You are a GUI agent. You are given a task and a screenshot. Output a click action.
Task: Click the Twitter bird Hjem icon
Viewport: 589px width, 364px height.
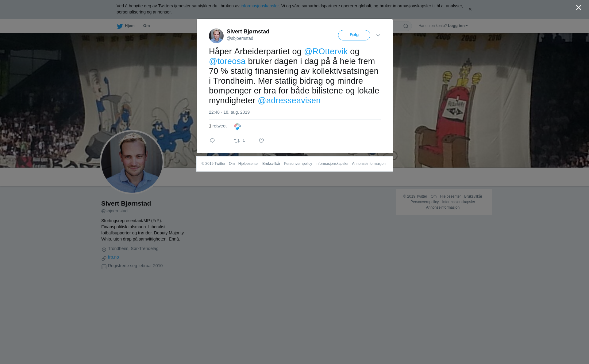coord(120,26)
